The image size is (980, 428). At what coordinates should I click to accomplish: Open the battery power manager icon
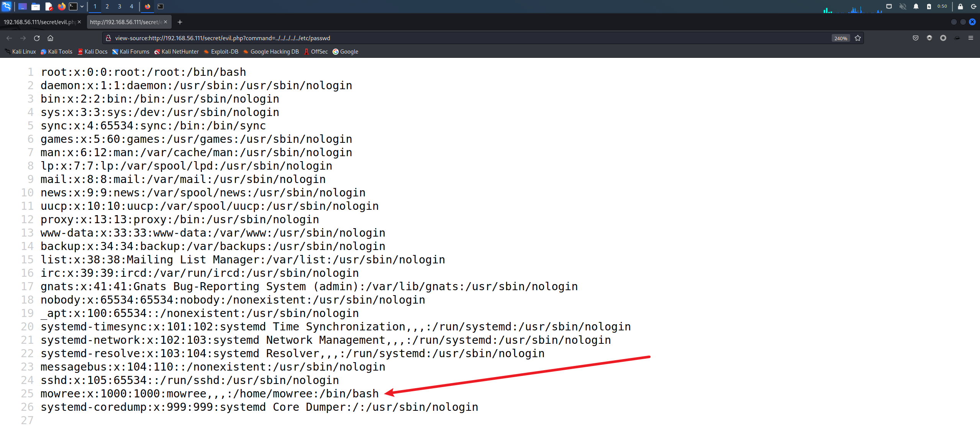coord(929,6)
